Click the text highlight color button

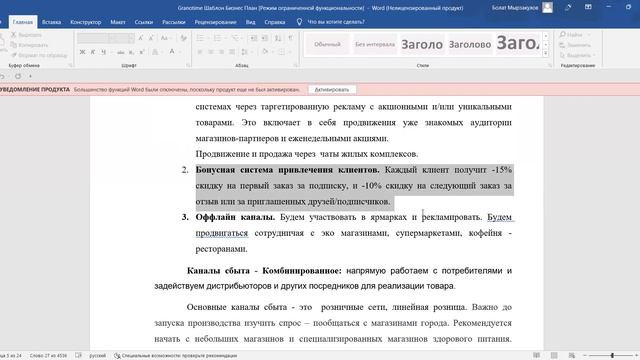point(155,52)
